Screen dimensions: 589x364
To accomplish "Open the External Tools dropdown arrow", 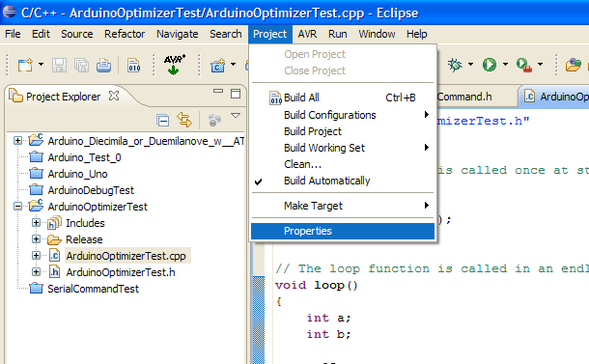I will 540,65.
